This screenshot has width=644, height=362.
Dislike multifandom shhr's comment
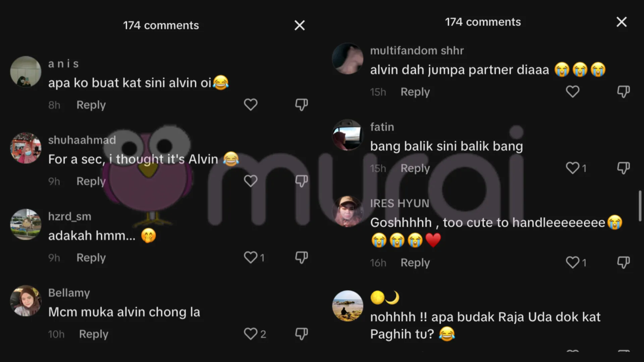pos(623,92)
